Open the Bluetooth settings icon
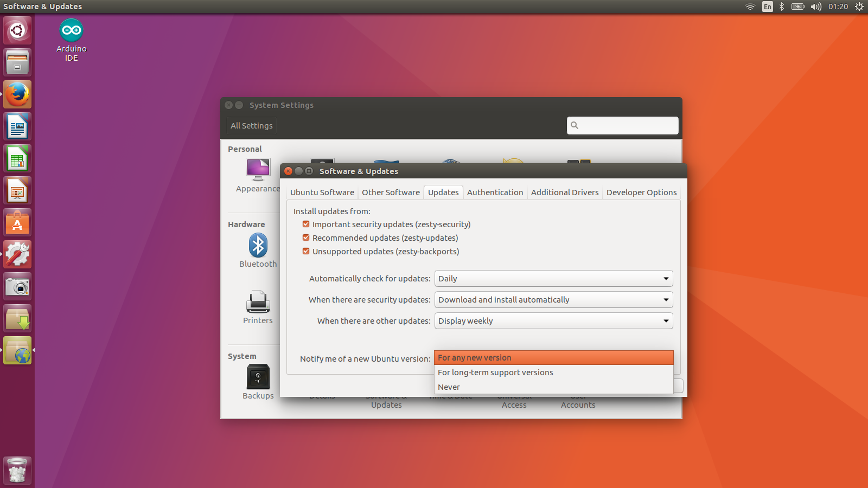The height and width of the screenshot is (488, 868). coord(258,245)
